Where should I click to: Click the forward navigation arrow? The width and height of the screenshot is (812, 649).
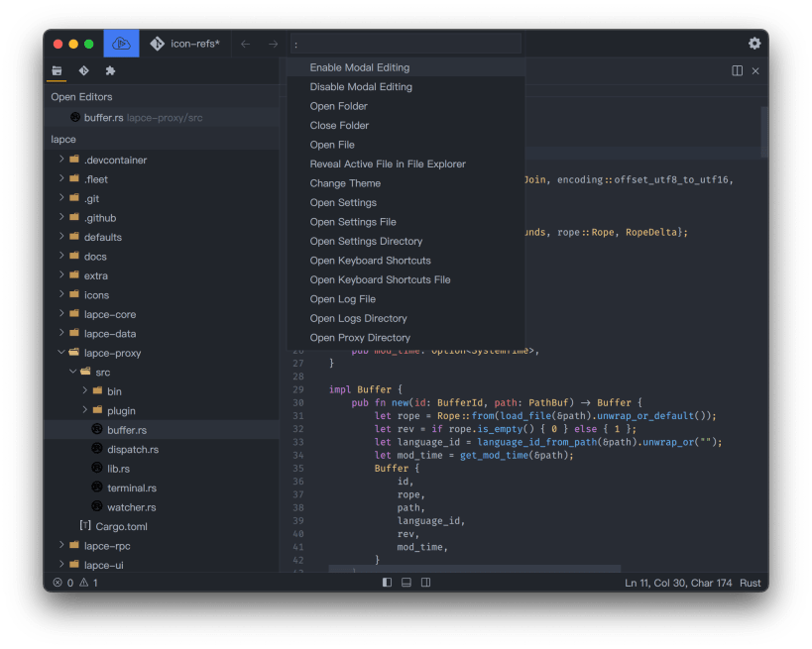271,44
